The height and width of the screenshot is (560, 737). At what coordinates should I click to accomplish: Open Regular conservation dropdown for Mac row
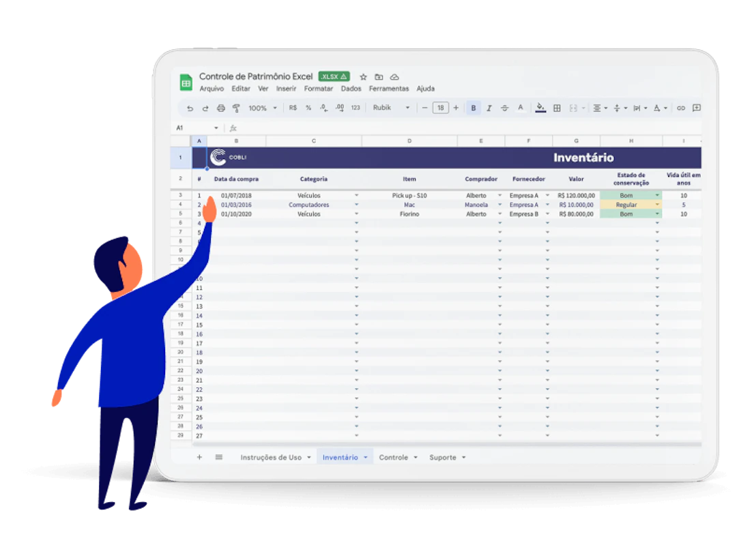point(657,205)
